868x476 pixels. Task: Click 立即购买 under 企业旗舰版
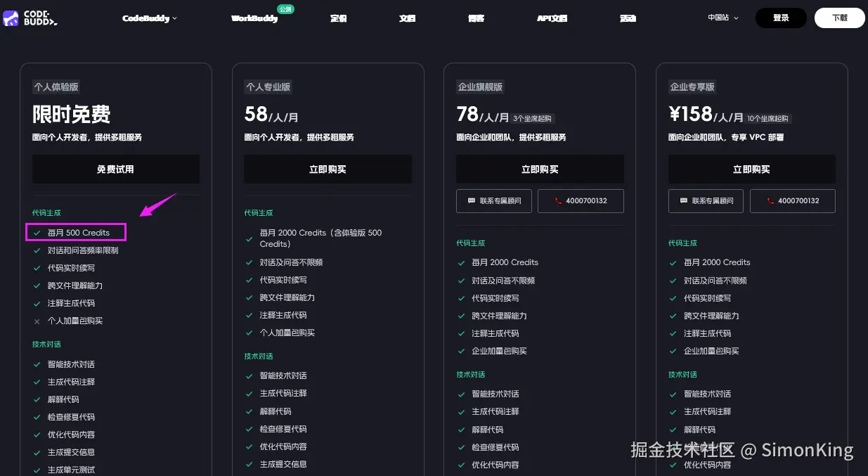pyautogui.click(x=540, y=169)
